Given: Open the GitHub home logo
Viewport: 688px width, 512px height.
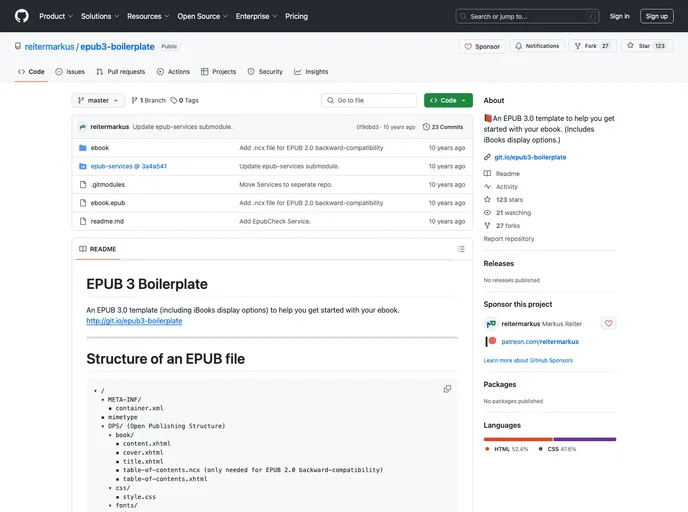Looking at the screenshot, I should (22, 16).
